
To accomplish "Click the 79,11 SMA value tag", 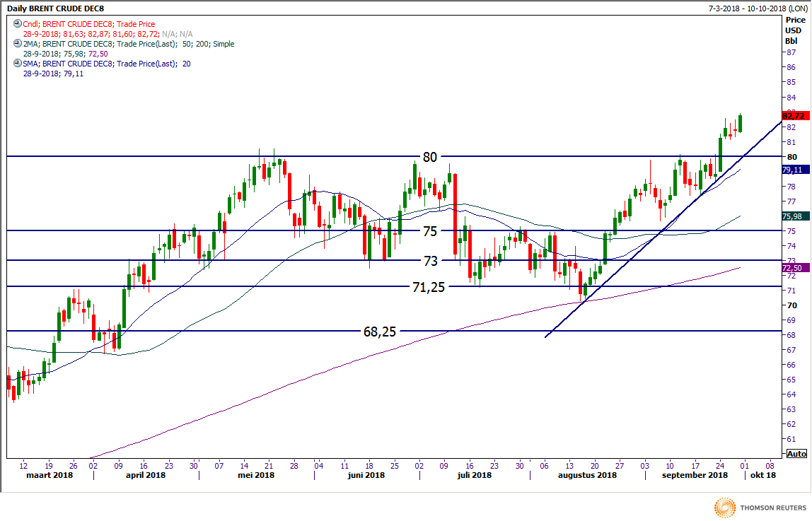I will click(x=794, y=170).
